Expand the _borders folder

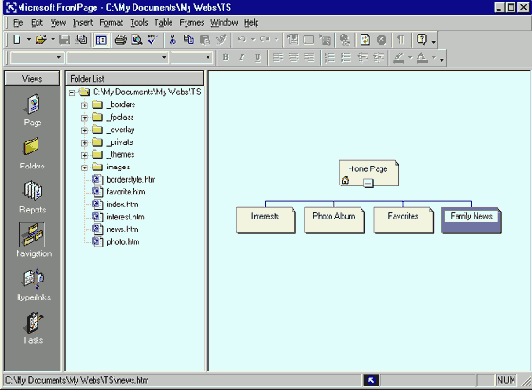coord(84,105)
